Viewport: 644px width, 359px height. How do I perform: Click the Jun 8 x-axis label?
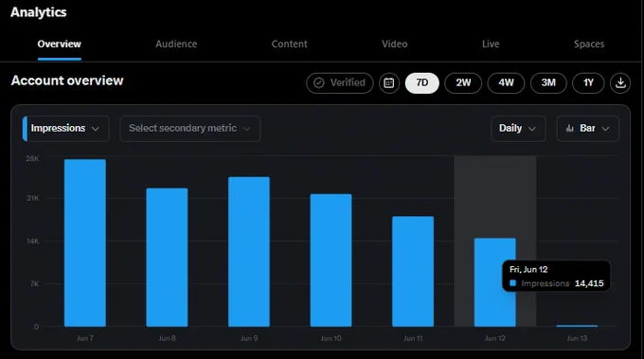point(168,338)
